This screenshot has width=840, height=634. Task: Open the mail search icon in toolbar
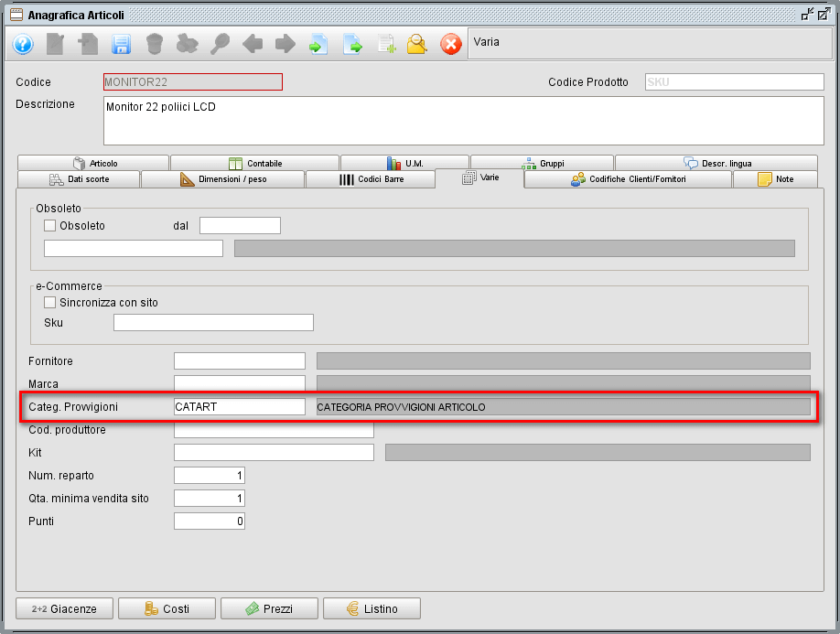[418, 44]
